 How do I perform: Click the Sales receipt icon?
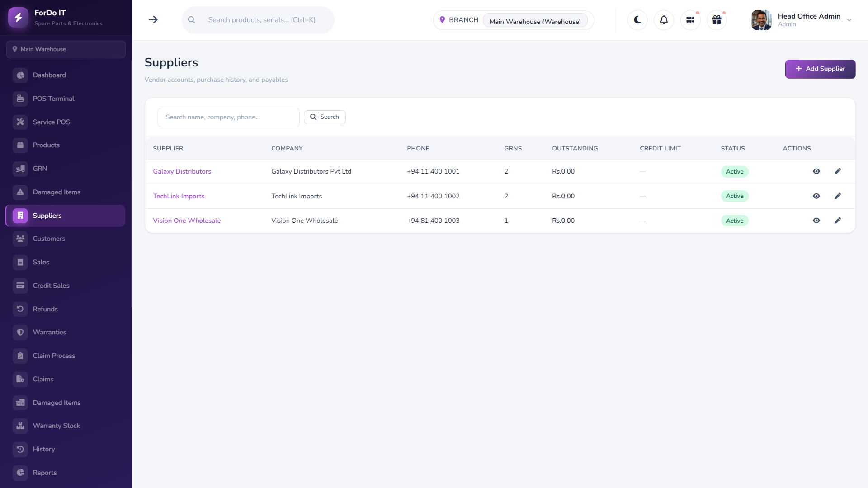(20, 262)
